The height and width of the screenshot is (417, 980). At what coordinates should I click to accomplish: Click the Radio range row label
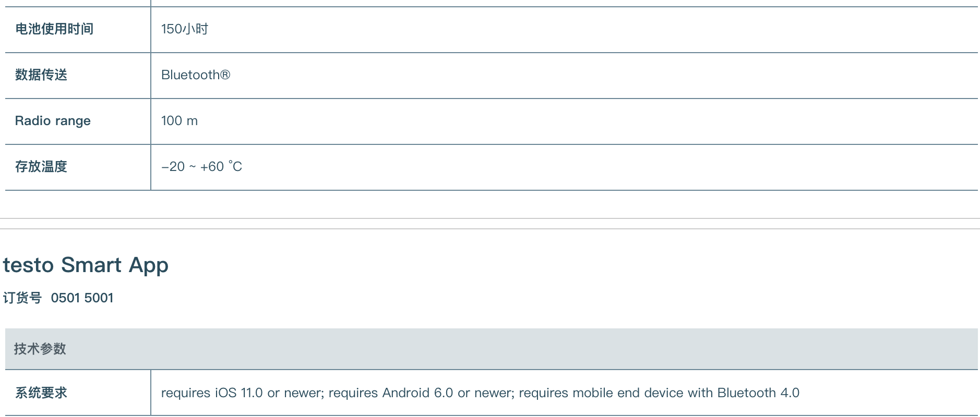coord(53,121)
